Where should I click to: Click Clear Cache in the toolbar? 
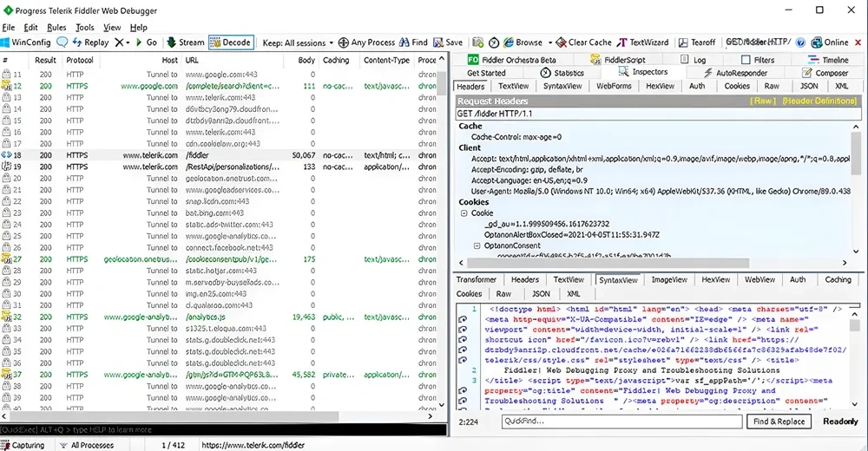(x=583, y=42)
